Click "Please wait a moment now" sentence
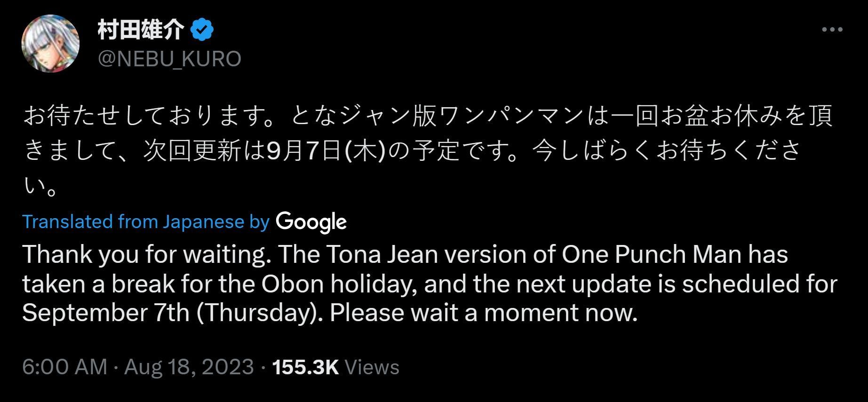This screenshot has width=868, height=402. 483,313
